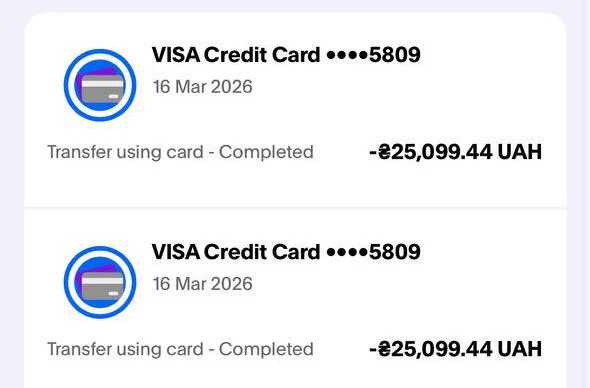Image resolution: width=590 pixels, height=388 pixels.
Task: Click the bottom transaction's 16 Mar 2026 date
Action: pos(202,284)
